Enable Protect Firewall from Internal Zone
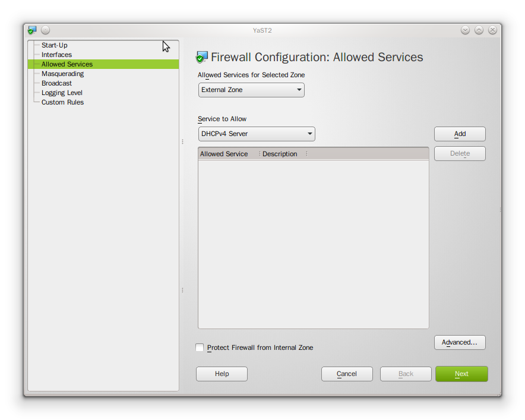 [200, 348]
